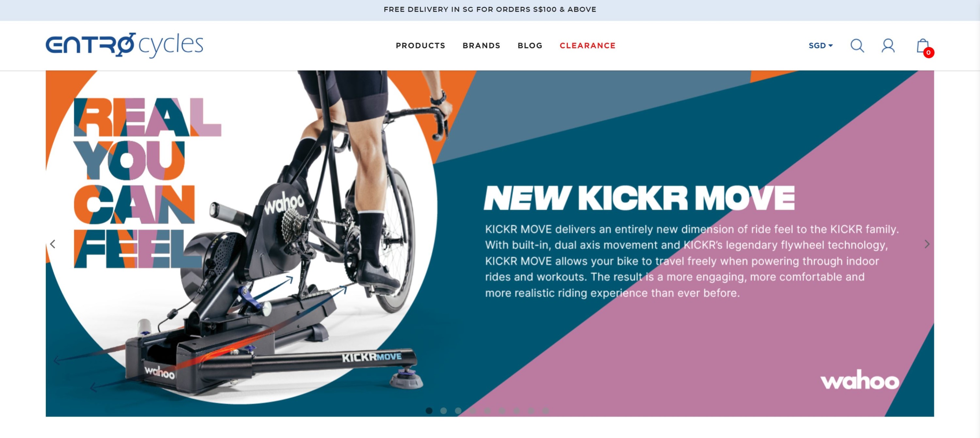Click the white wahoo logo on banner
The image size is (980, 438).
click(859, 380)
